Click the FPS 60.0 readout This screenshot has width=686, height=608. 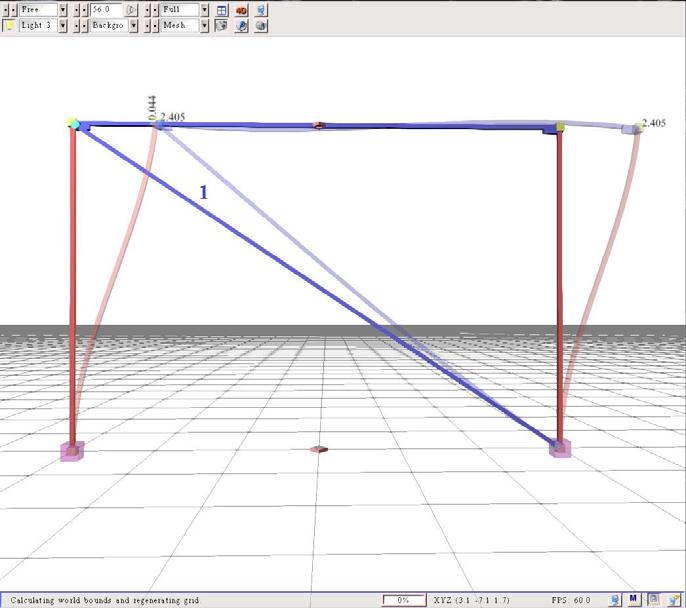[571, 600]
